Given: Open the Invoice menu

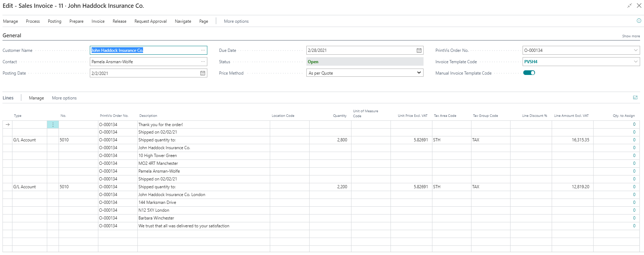Looking at the screenshot, I should click(x=98, y=21).
